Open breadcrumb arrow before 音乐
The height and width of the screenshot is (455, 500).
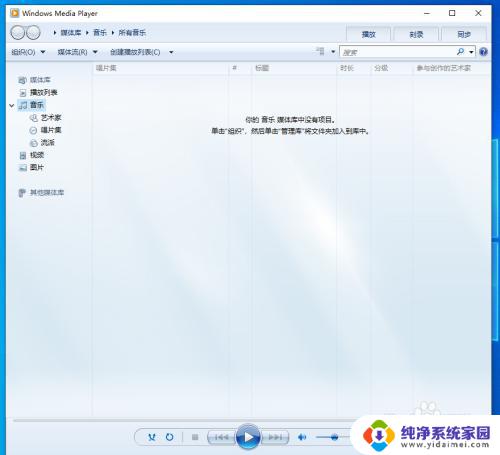click(x=87, y=33)
